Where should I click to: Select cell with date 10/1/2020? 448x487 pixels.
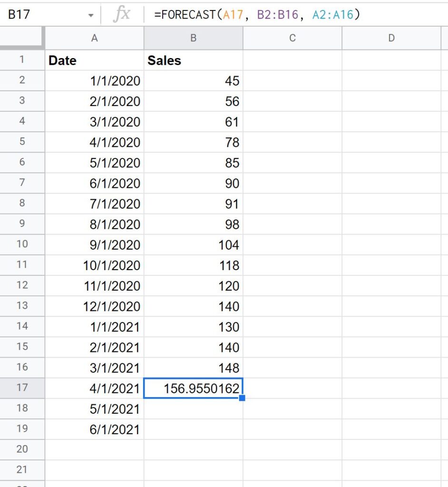point(95,265)
